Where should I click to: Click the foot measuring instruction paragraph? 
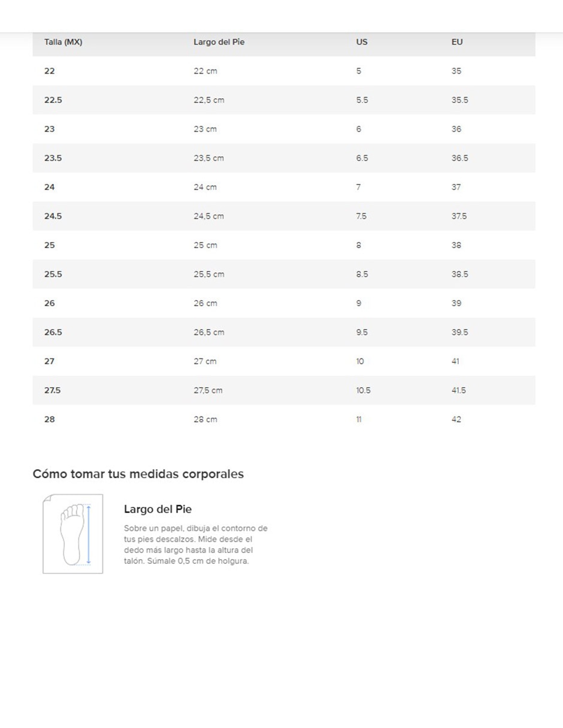coord(195,545)
